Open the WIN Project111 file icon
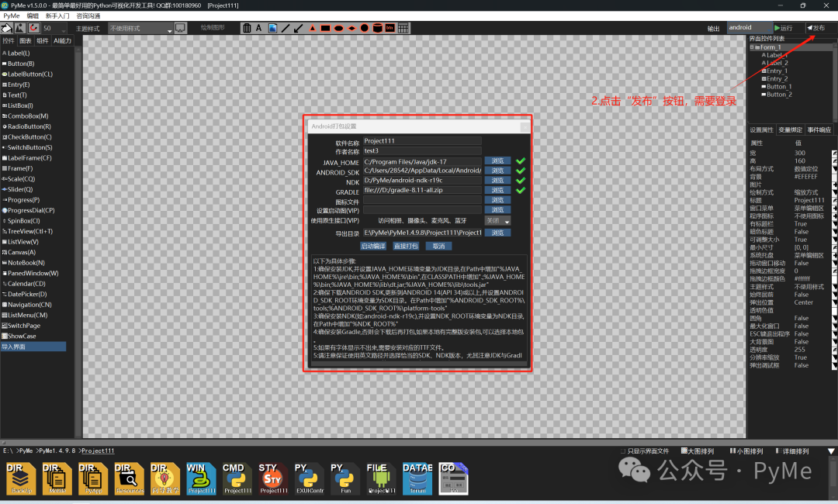Viewport: 838px width, 504px height. point(201,478)
